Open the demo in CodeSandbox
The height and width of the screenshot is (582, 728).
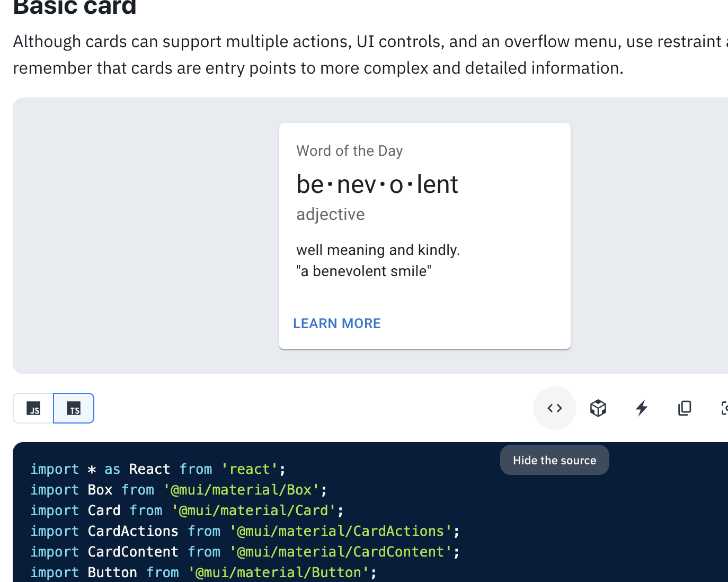click(598, 408)
